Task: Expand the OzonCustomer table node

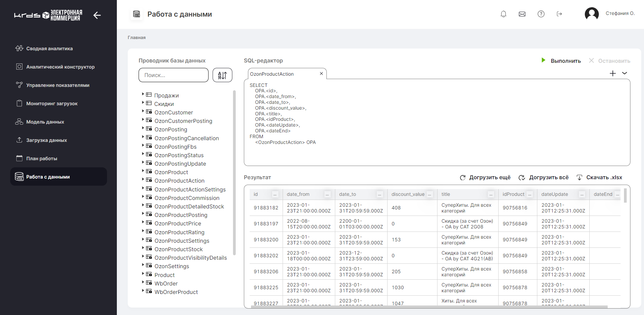Action: [x=143, y=111]
